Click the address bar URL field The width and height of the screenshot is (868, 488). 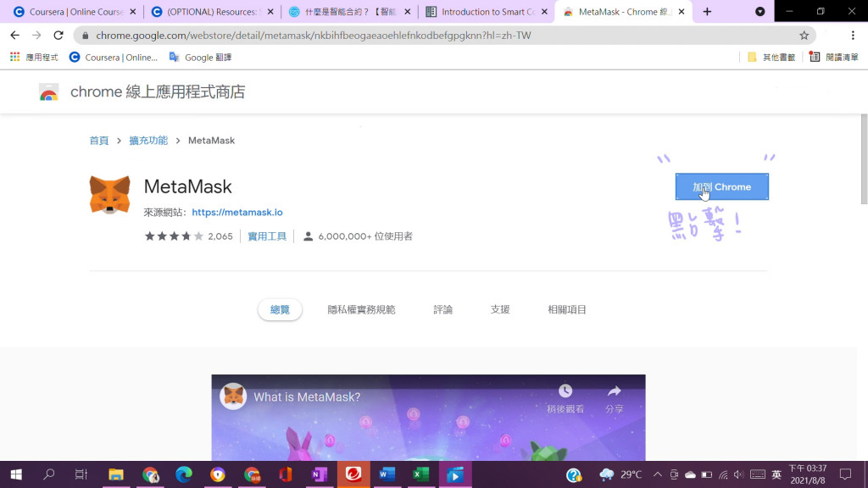(444, 36)
